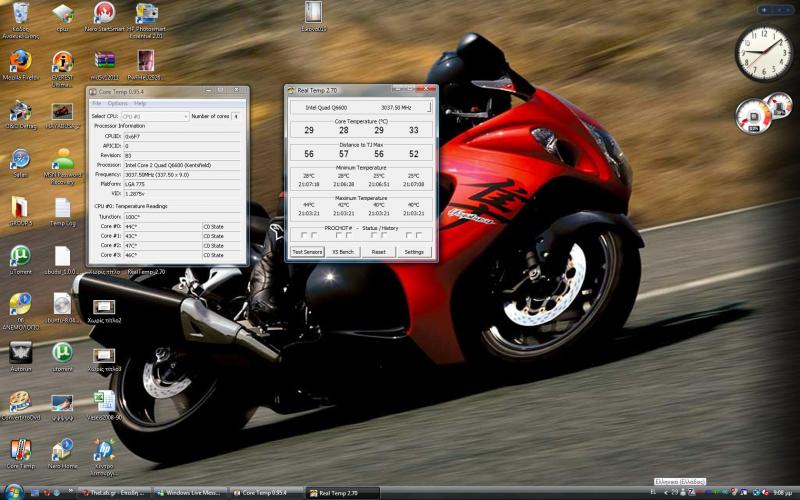This screenshot has width=800, height=500.
Task: Click the first core temperature value 29 in Real Temp
Action: coord(309,131)
